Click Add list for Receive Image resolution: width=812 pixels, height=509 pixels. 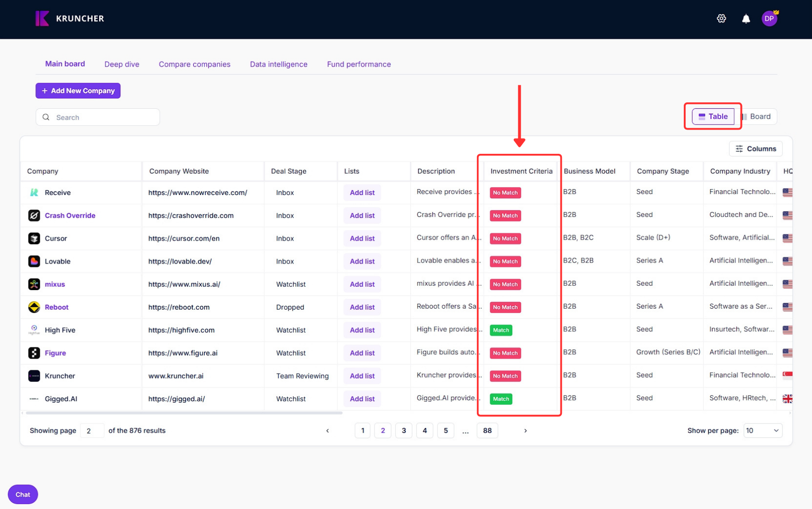pyautogui.click(x=362, y=193)
